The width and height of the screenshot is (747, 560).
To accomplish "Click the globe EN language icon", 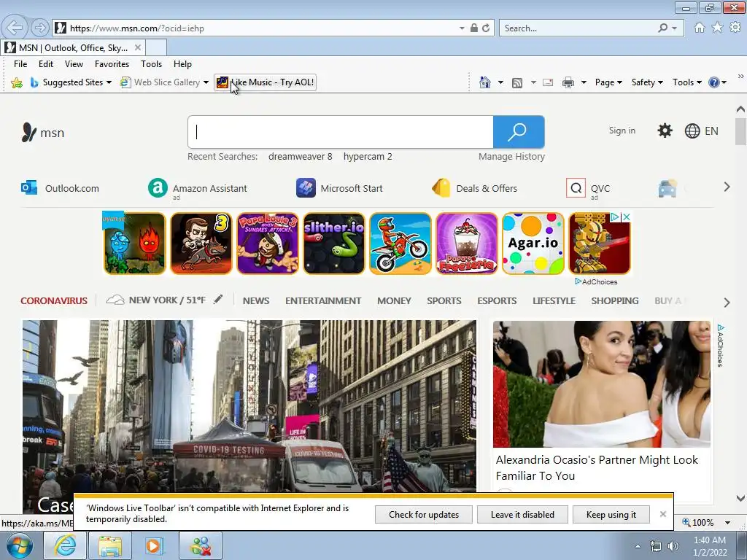I will 701,131.
